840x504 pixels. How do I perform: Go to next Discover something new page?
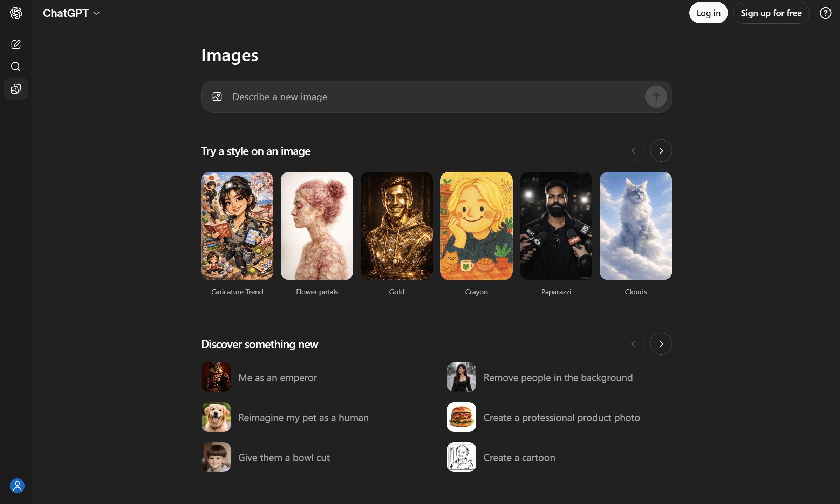tap(661, 344)
